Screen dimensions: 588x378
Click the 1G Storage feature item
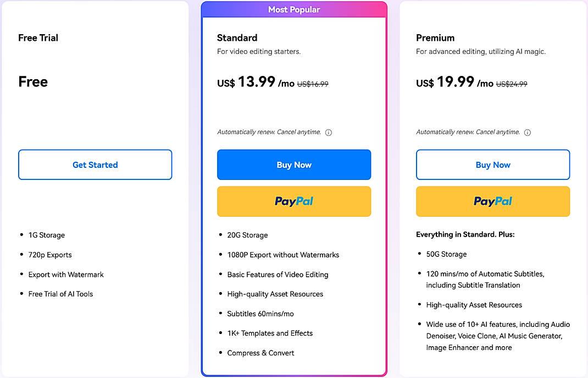[x=46, y=235]
